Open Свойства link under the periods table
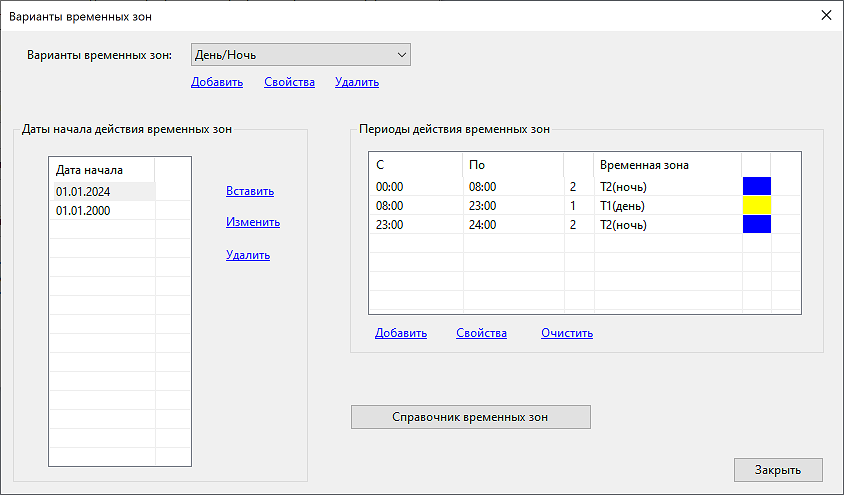The width and height of the screenshot is (844, 495). 481,333
